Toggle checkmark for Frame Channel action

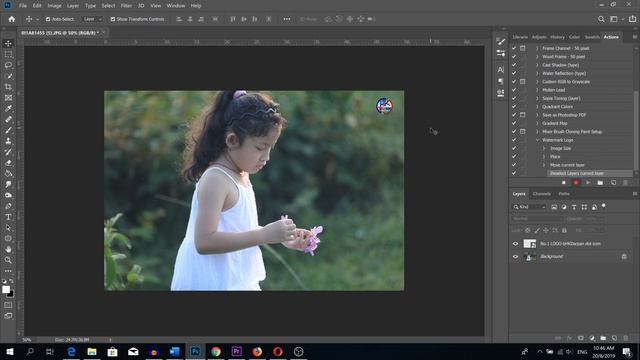[514, 48]
